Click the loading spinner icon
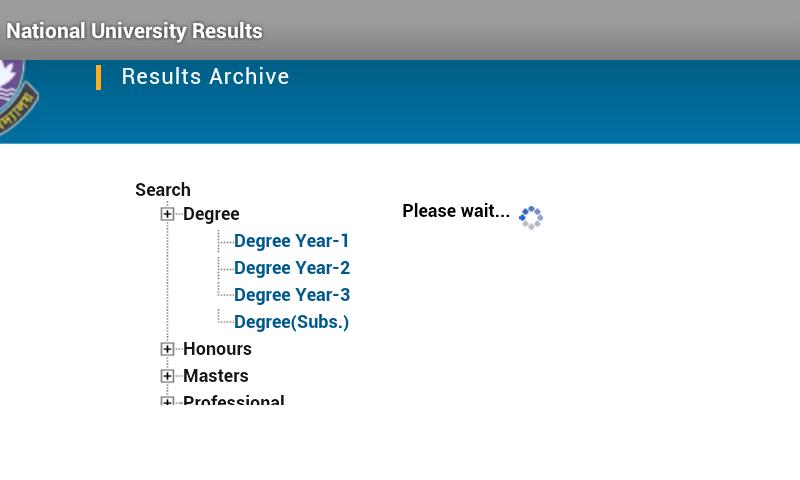This screenshot has width=800, height=480. [x=531, y=217]
